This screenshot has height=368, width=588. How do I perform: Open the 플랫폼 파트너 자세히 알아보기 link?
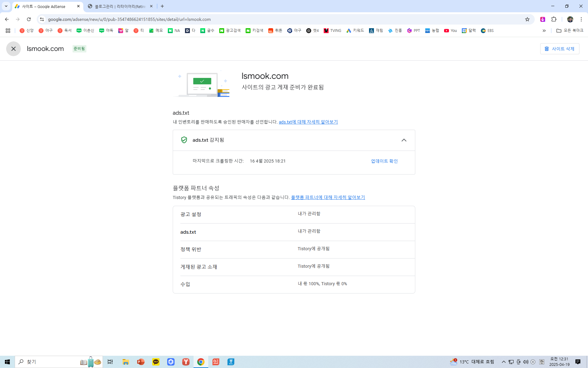[328, 197]
